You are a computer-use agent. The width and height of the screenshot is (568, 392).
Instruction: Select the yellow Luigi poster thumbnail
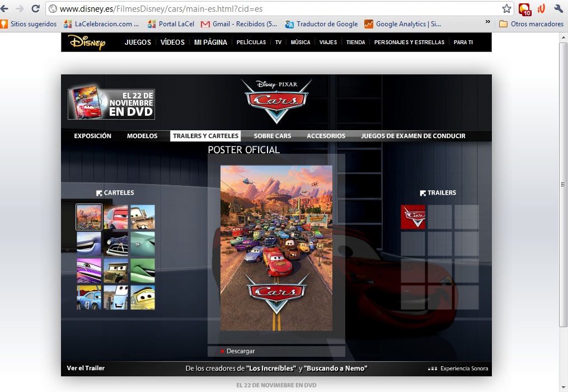tap(143, 297)
